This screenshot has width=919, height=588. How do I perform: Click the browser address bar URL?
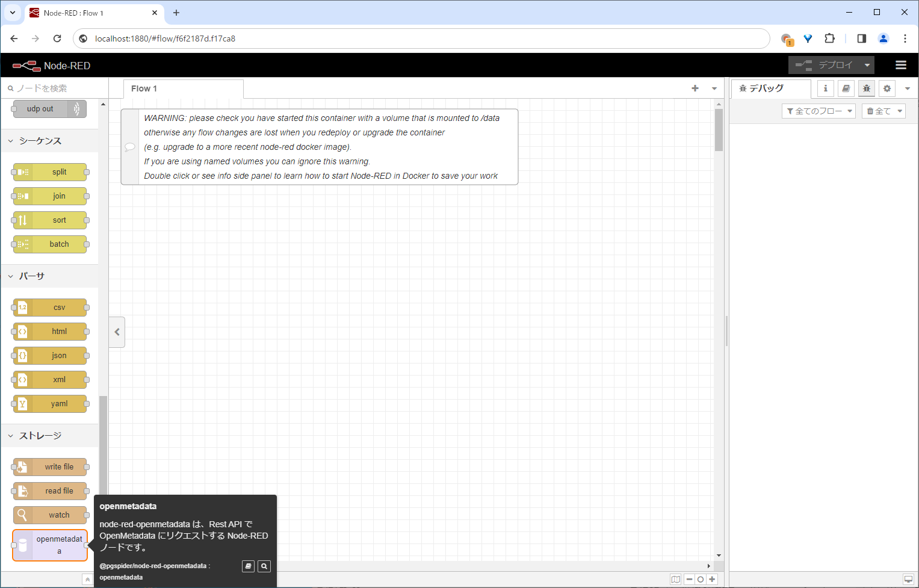click(166, 39)
